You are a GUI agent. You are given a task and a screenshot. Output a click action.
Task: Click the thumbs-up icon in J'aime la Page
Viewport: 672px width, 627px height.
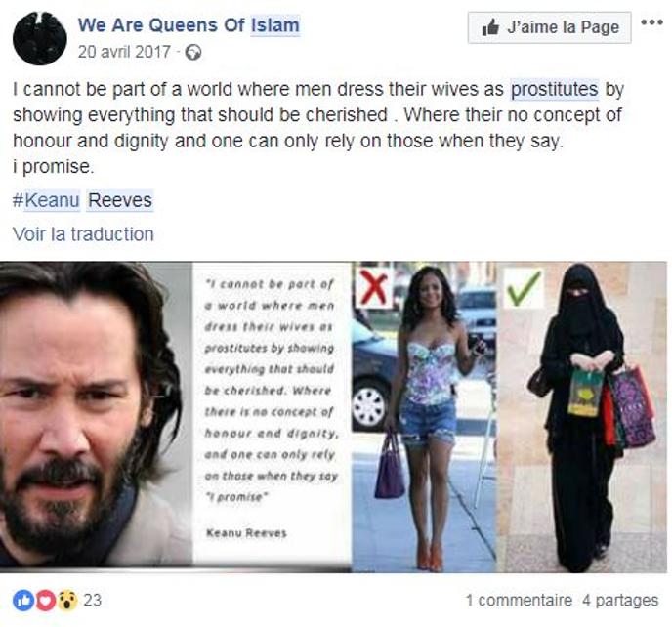pyautogui.click(x=490, y=27)
